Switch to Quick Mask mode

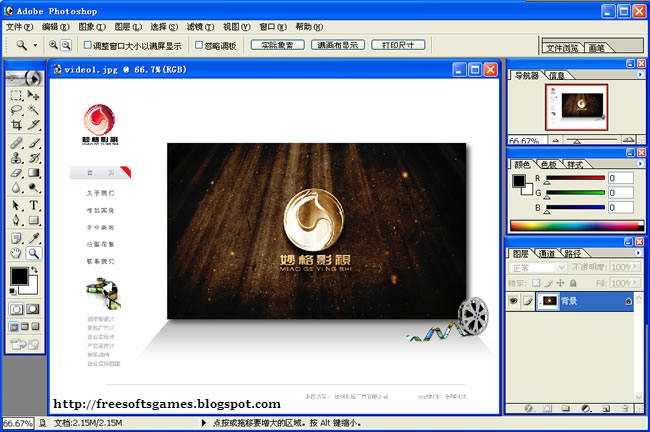tap(33, 309)
